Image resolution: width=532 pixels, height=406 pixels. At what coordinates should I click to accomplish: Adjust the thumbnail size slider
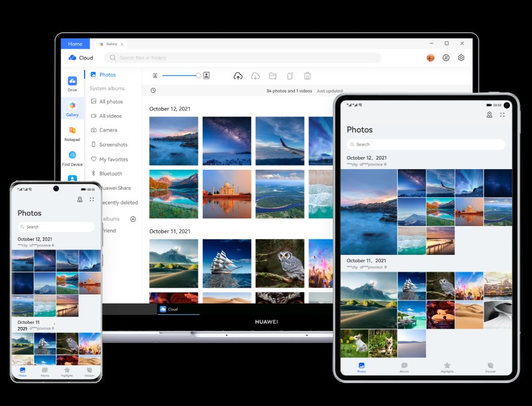(x=199, y=76)
